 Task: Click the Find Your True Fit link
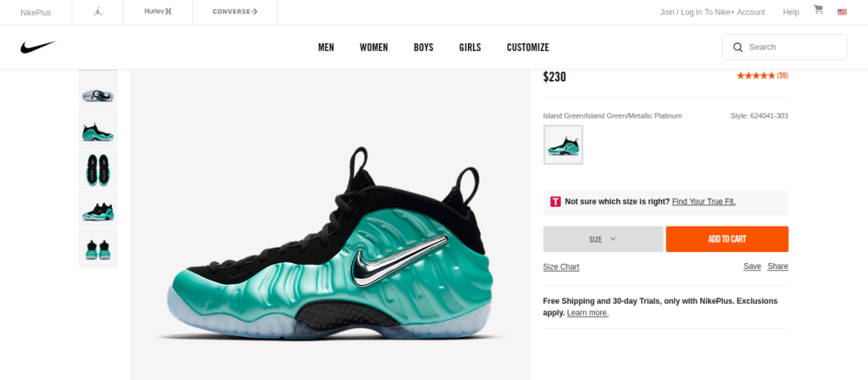pos(704,202)
